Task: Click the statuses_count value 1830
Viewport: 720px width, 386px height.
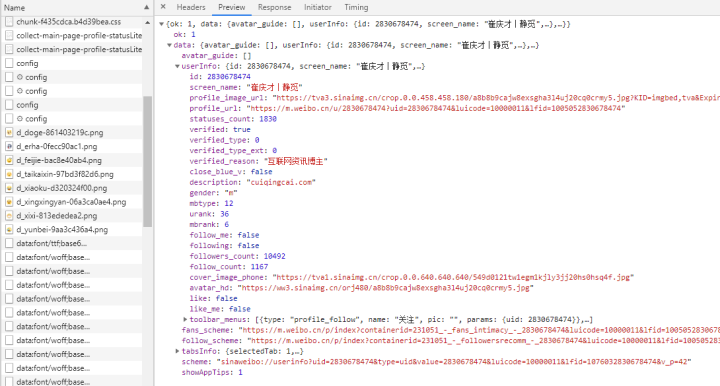Action: 268,119
